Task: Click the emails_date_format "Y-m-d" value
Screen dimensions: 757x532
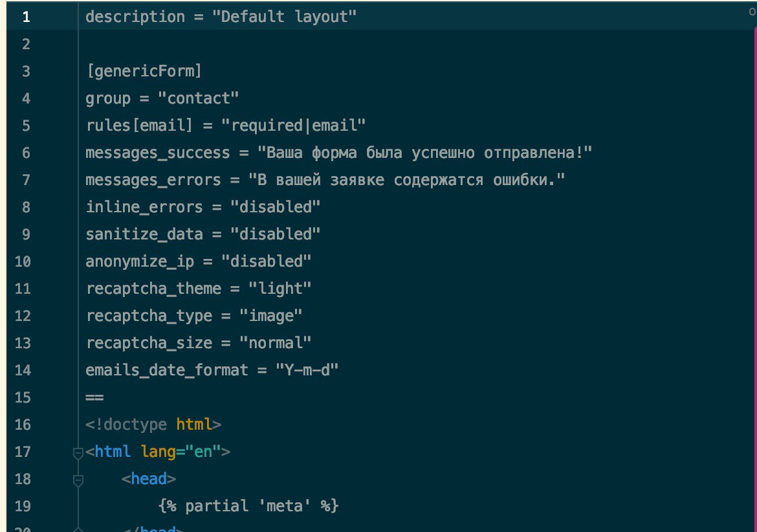Action: pos(307,370)
